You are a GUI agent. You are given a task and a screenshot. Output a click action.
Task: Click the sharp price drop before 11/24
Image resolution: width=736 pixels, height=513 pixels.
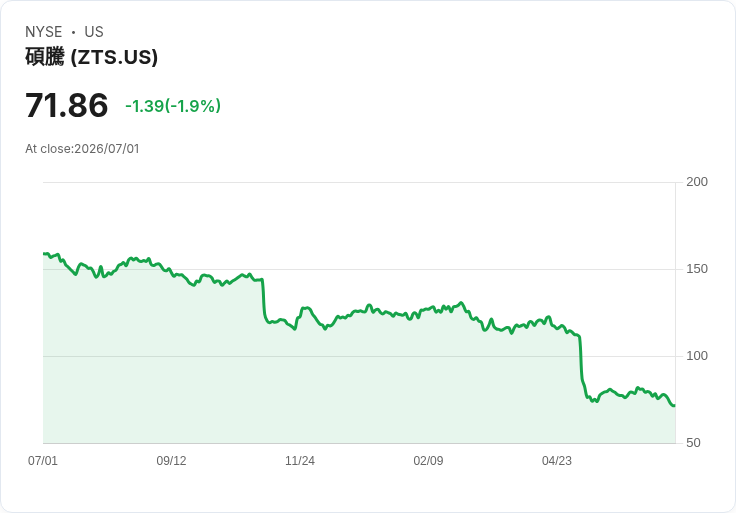click(263, 300)
